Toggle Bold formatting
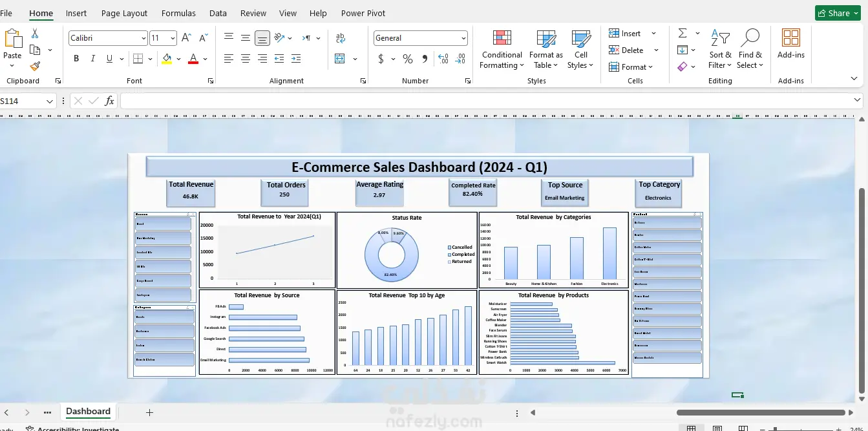The image size is (868, 431). [x=76, y=59]
